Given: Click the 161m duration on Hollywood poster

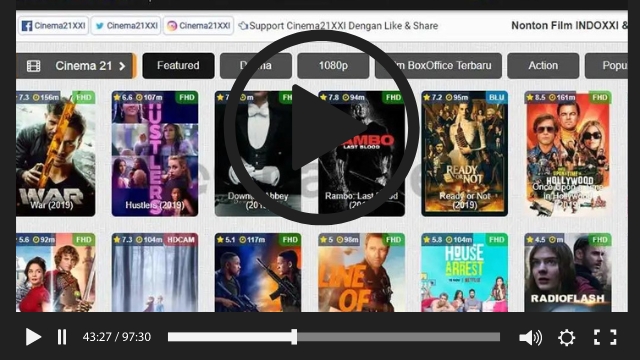Looking at the screenshot, I should tap(562, 98).
